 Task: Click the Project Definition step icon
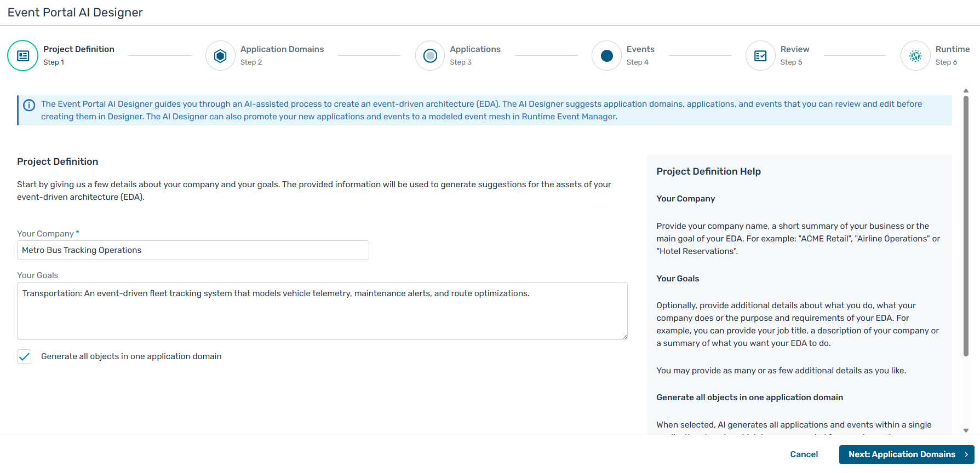coord(23,56)
